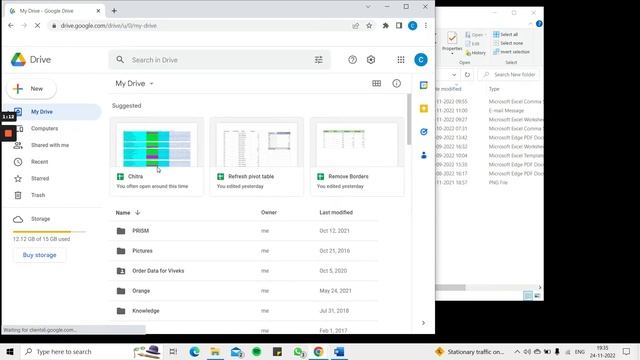
Task: Expand the hidden side panel arrow
Action: 423,323
